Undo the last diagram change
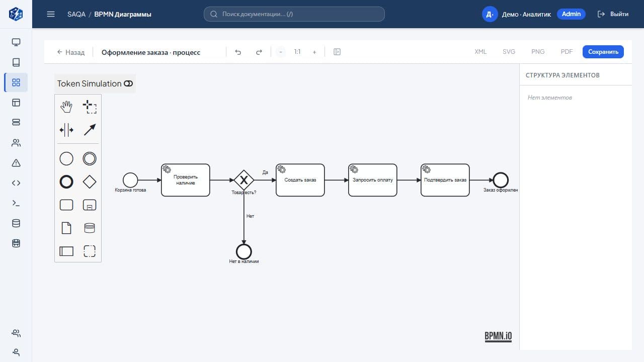 (x=238, y=52)
